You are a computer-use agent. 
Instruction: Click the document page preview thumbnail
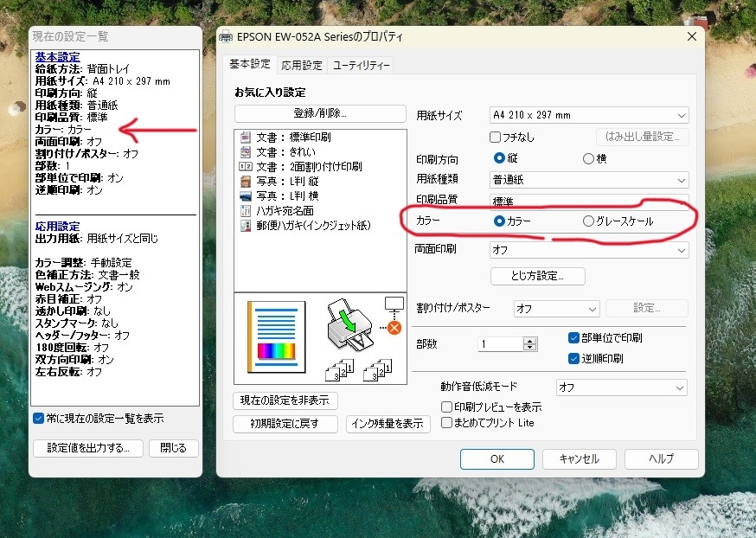coord(276,337)
